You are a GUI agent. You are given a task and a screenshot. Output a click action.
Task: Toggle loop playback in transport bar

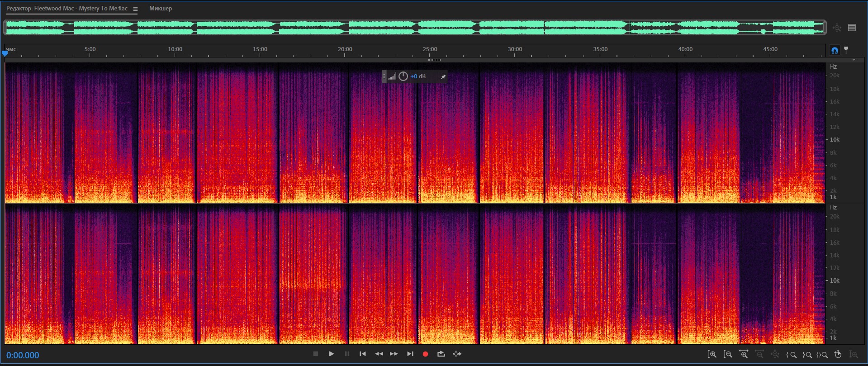(441, 354)
